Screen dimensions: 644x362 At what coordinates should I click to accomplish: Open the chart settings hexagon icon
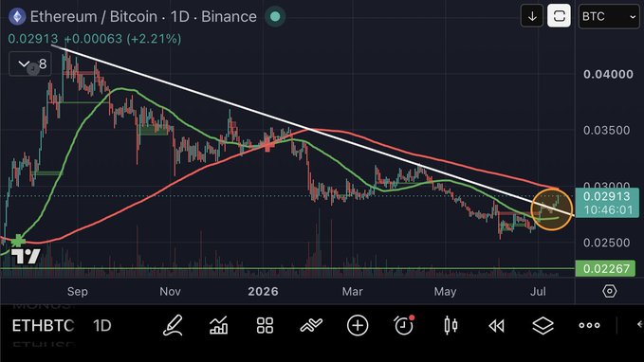point(610,291)
